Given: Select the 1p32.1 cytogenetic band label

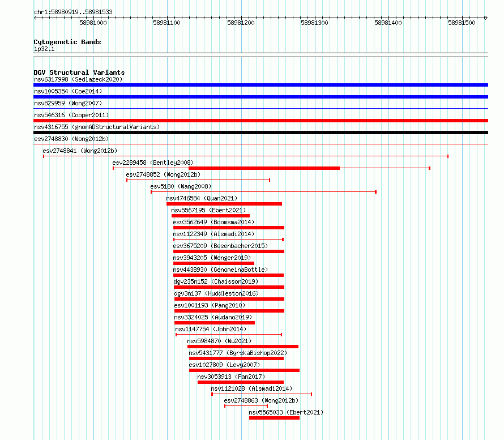Looking at the screenshot, I should [44, 49].
